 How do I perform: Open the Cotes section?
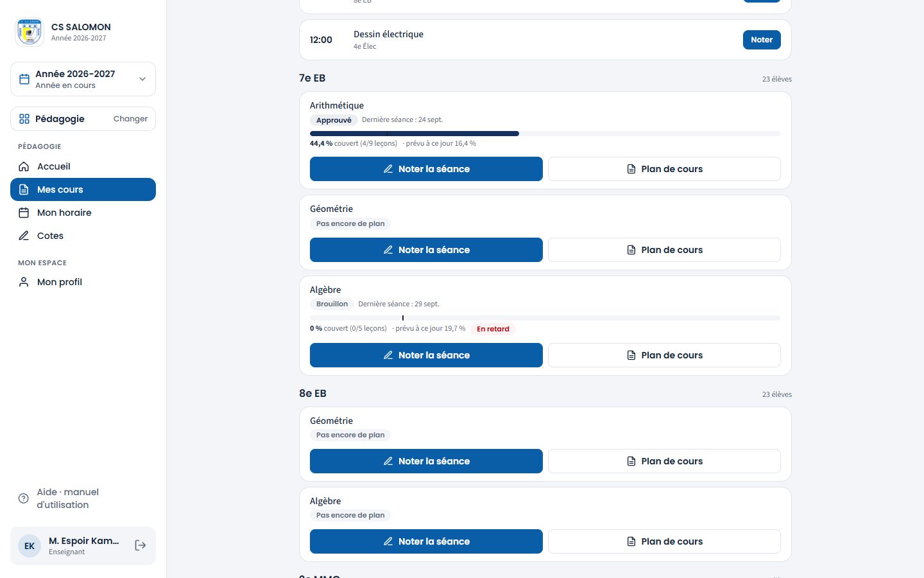[83, 236]
